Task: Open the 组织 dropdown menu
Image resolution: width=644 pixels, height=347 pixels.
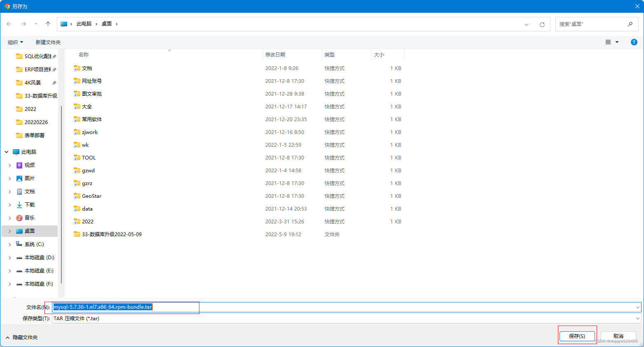Action: pyautogui.click(x=15, y=42)
